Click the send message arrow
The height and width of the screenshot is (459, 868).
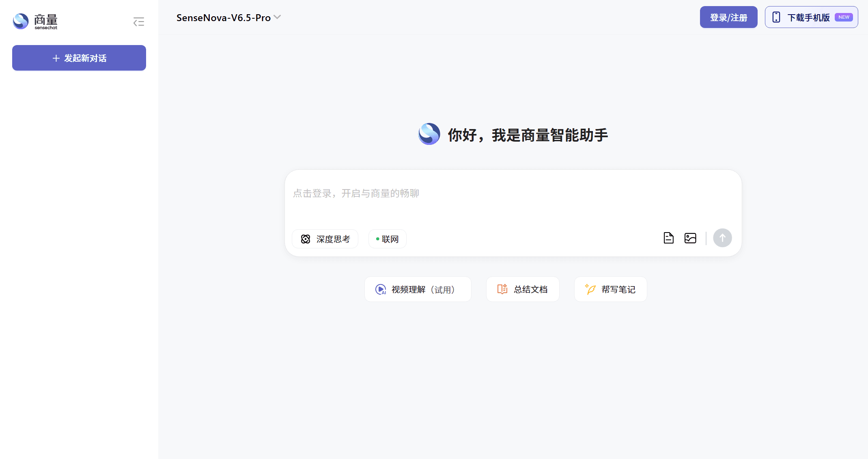coord(722,238)
